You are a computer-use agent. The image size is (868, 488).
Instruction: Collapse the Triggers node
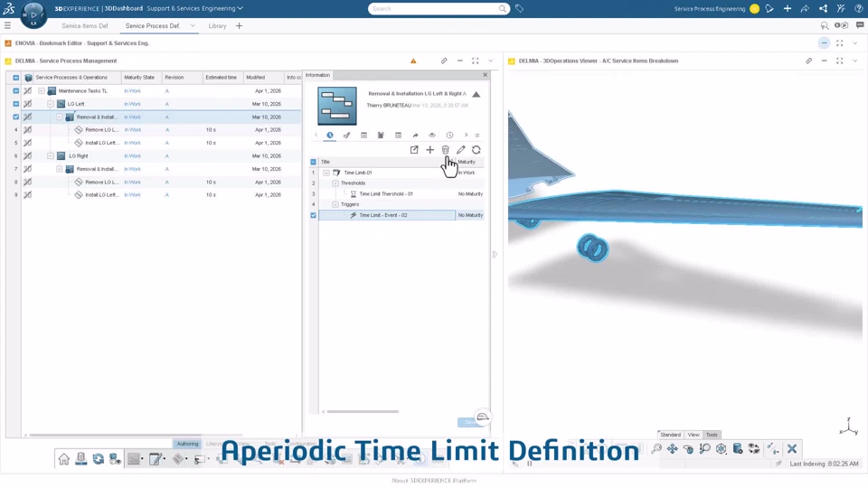pyautogui.click(x=335, y=205)
